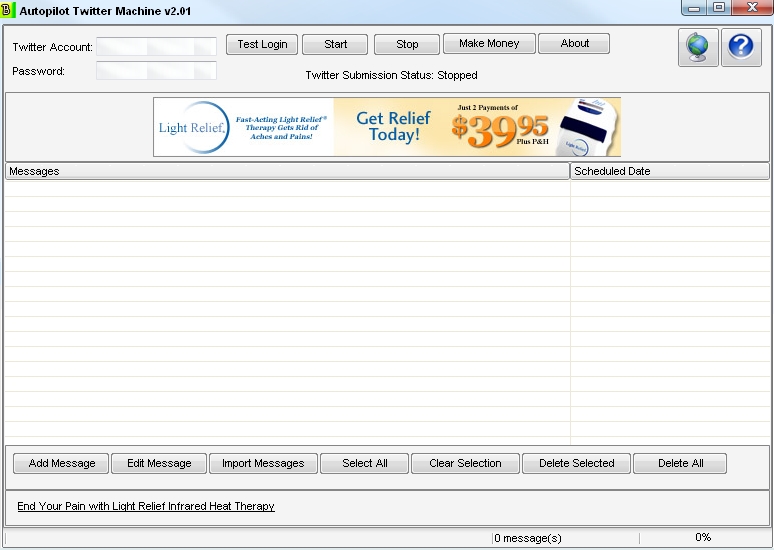Viewport: 774px width, 550px height.
Task: Sort by Messages column header
Action: tap(287, 171)
